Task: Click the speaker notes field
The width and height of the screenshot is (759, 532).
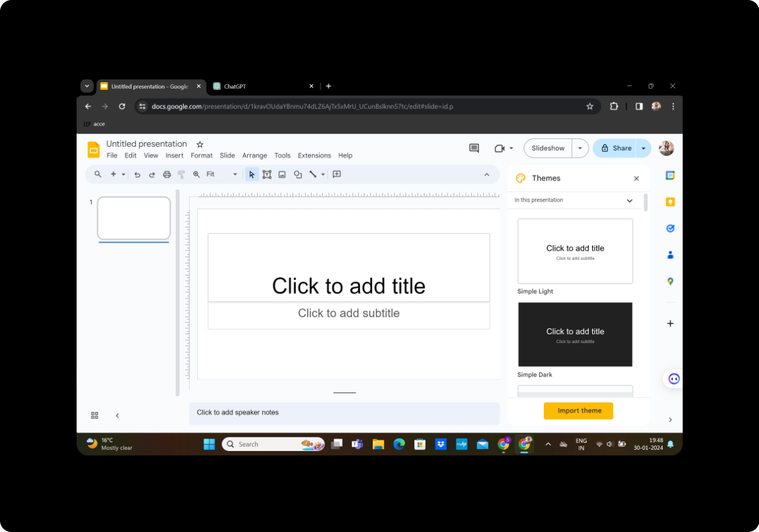Action: point(344,413)
